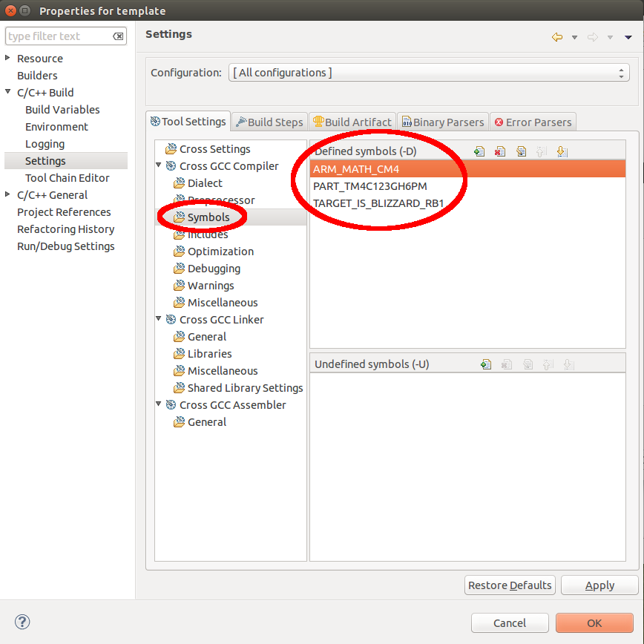The image size is (644, 644).
Task: Open the Configuration dropdown
Action: click(x=621, y=72)
